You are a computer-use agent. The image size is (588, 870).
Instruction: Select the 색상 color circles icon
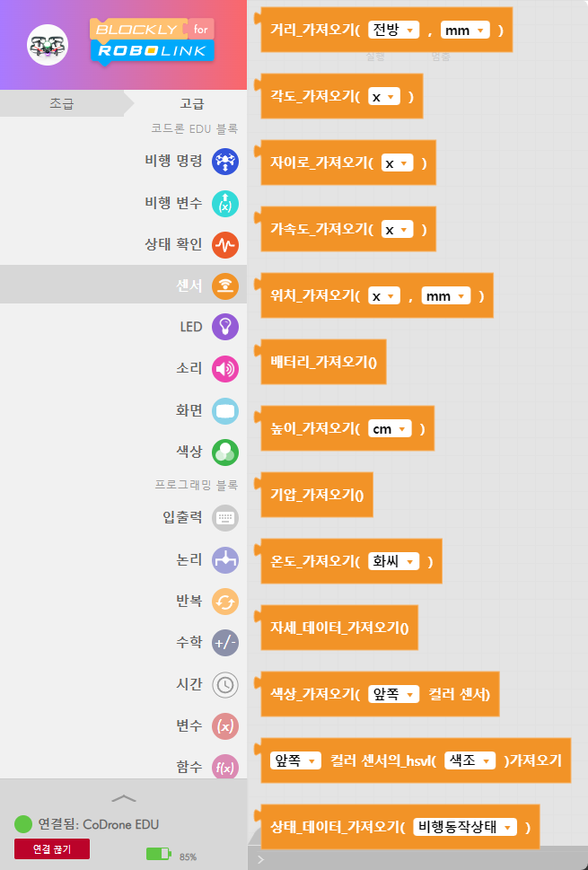pos(224,452)
